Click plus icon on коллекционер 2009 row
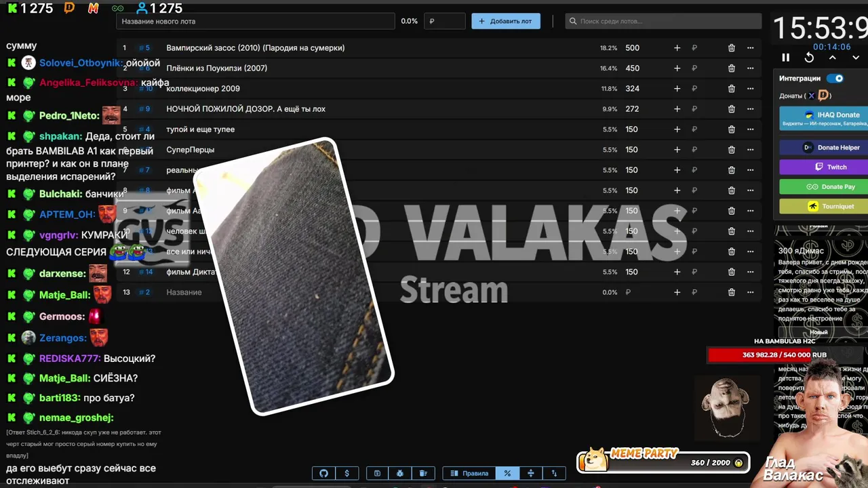The height and width of the screenshot is (488, 868). [677, 89]
